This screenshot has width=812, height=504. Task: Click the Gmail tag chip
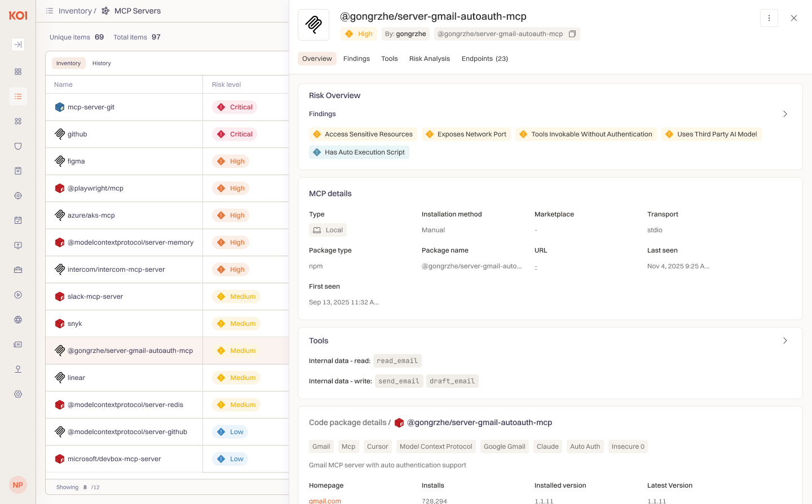click(x=321, y=446)
